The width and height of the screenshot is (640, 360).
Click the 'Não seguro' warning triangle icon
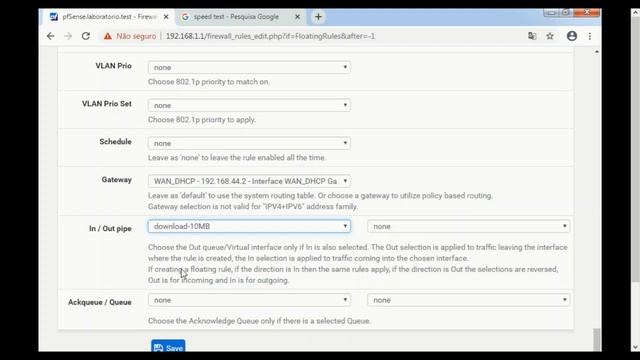point(107,36)
